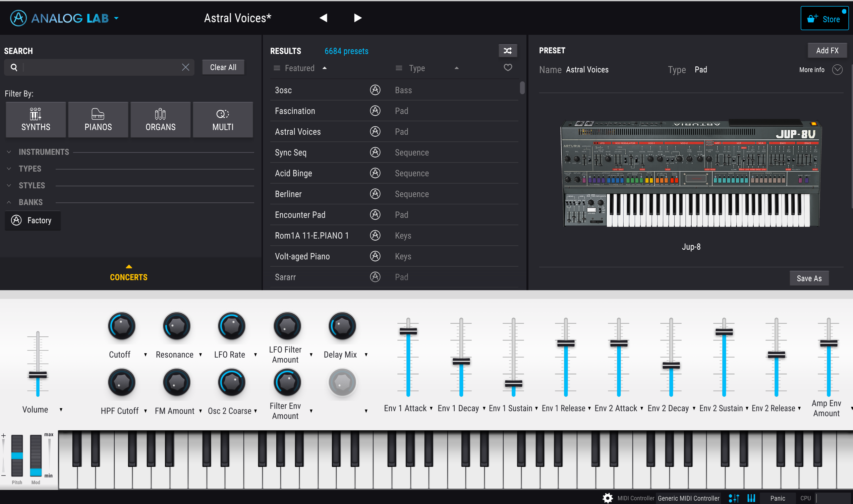Click the Arturia icon on Acid Binge row
The image size is (853, 504).
(375, 173)
